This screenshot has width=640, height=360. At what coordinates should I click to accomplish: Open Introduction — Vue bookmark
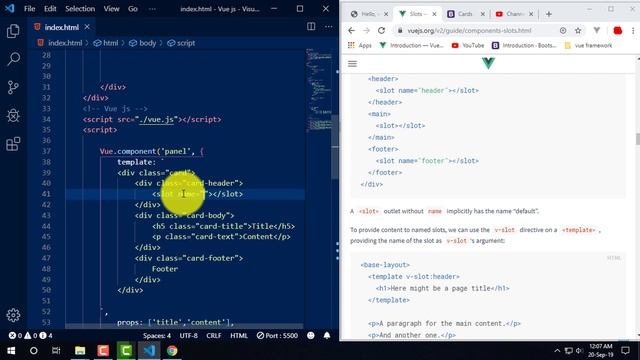tap(411, 45)
